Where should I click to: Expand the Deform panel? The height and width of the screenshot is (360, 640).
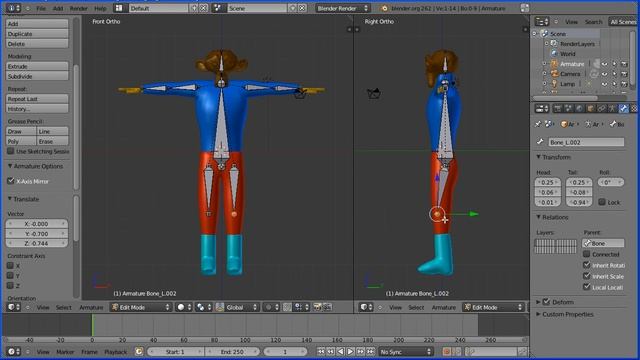pos(538,302)
